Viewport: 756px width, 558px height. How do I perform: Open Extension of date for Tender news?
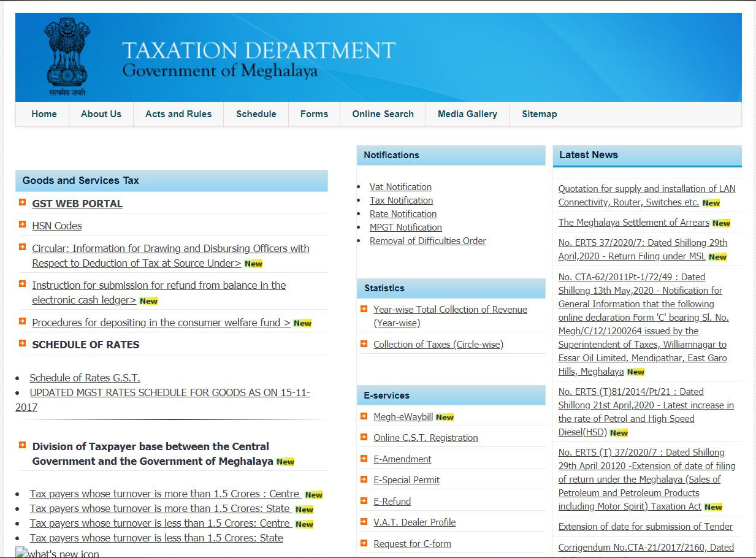pyautogui.click(x=645, y=527)
